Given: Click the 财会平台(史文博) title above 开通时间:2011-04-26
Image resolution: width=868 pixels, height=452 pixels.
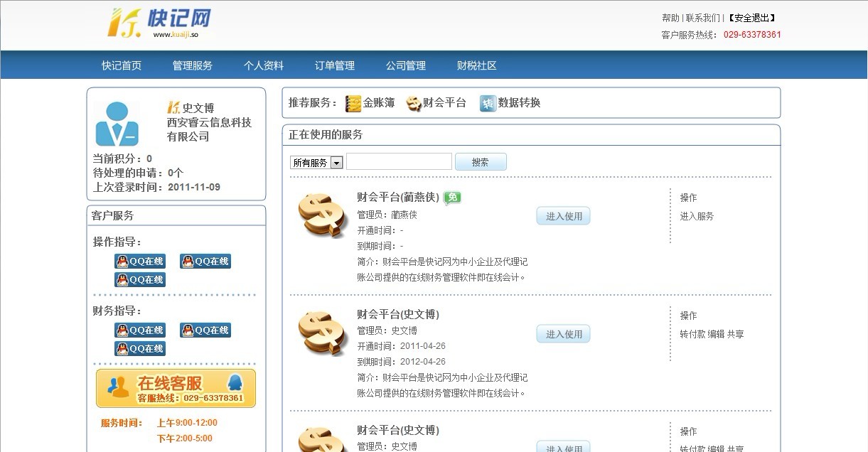Looking at the screenshot, I should point(398,314).
